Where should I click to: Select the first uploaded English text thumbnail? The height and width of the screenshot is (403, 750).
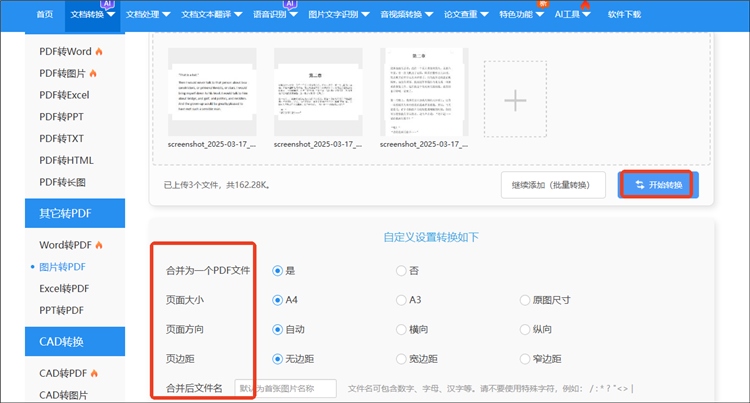212,92
